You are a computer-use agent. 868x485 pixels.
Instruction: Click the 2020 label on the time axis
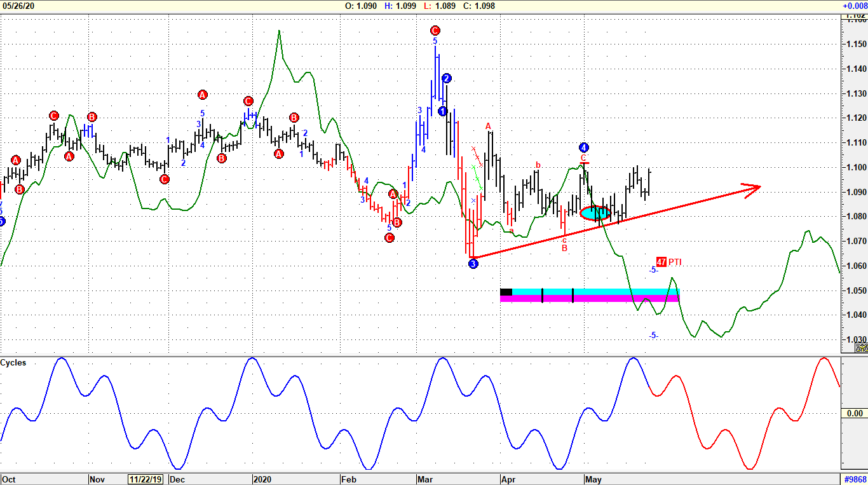tap(262, 479)
